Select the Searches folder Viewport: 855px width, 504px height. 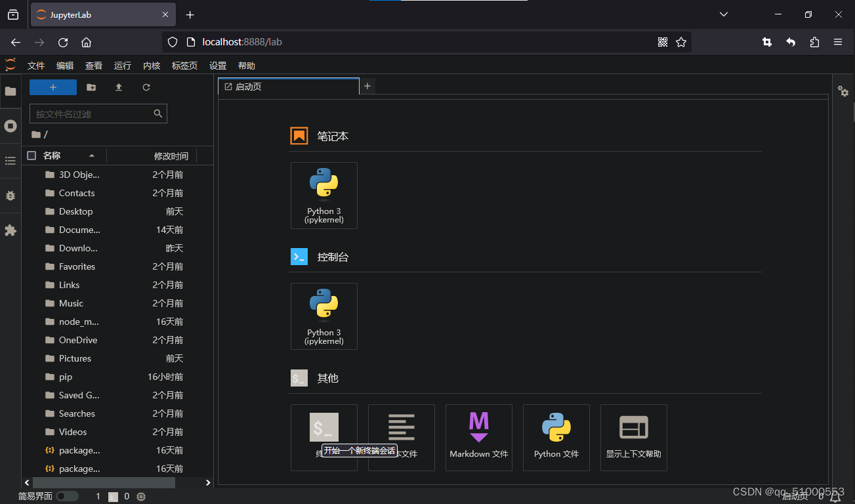(x=117, y=413)
